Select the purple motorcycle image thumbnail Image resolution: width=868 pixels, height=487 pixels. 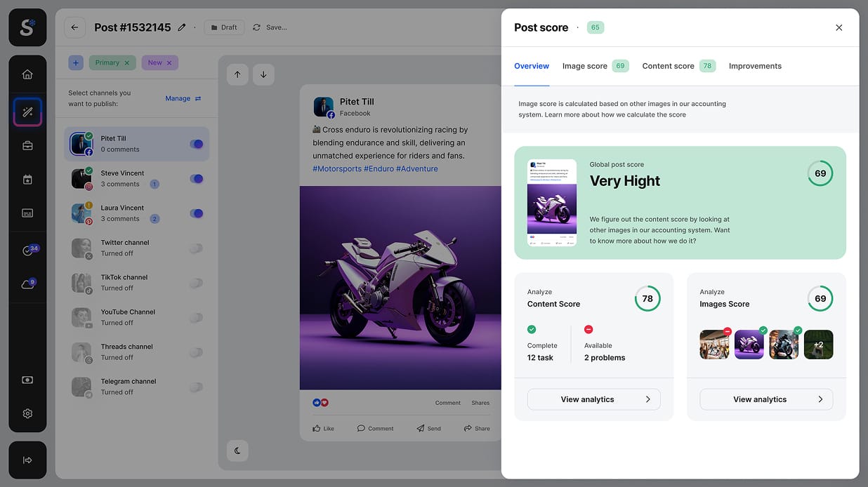pyautogui.click(x=749, y=345)
